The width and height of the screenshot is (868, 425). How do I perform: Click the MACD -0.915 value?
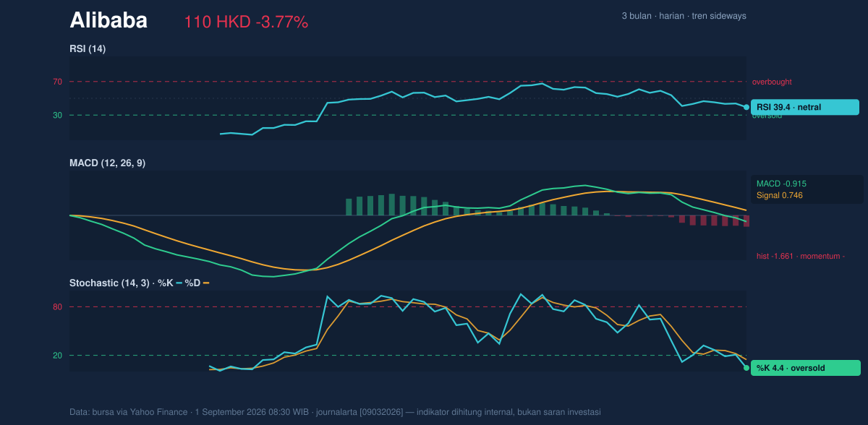781,184
